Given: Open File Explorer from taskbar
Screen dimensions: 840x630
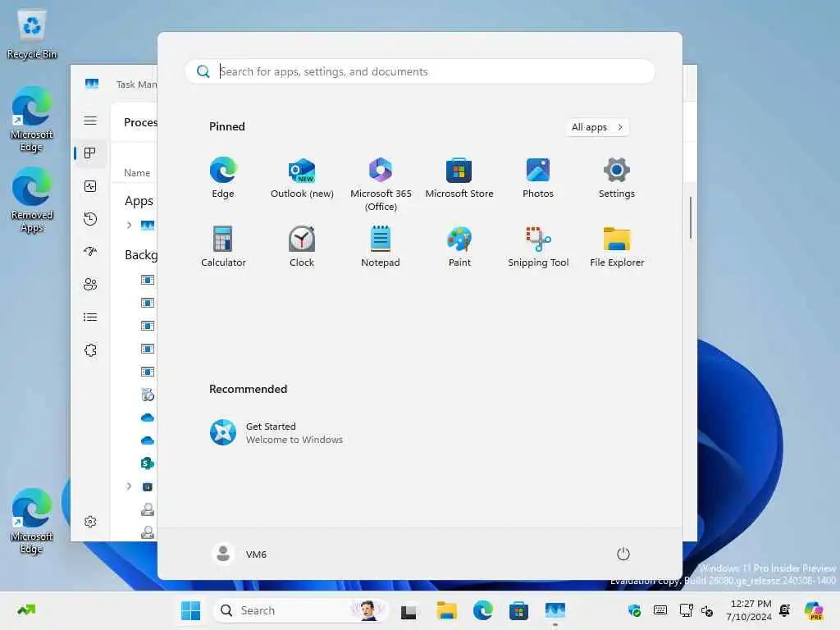Looking at the screenshot, I should point(446,610).
